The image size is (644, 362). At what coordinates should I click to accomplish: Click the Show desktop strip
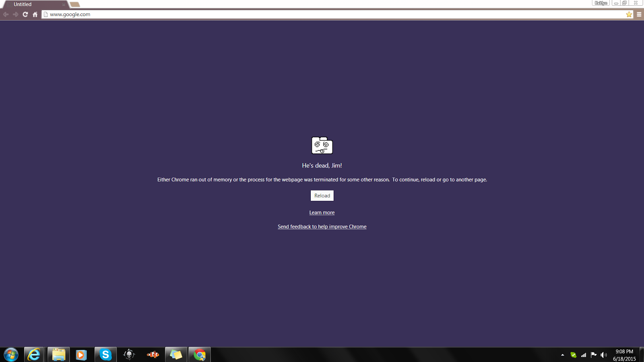coord(642,355)
